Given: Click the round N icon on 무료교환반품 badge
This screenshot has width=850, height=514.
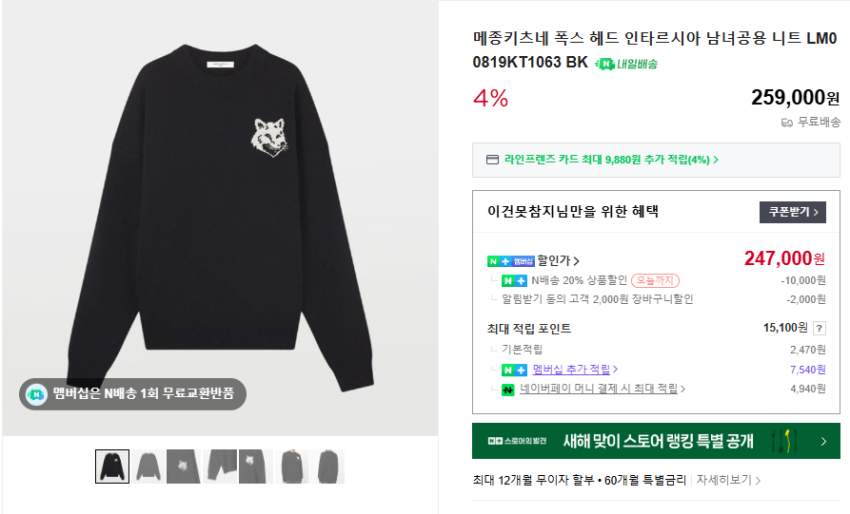Looking at the screenshot, I should (x=36, y=394).
